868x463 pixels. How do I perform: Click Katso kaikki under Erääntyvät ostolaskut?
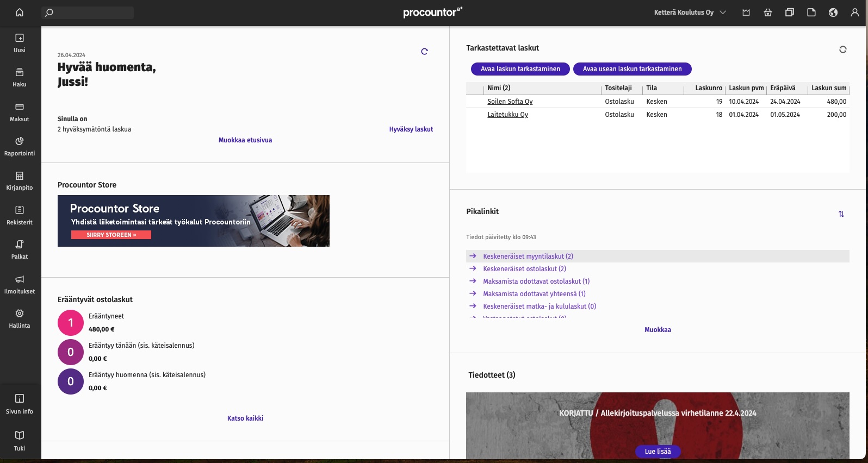(245, 418)
